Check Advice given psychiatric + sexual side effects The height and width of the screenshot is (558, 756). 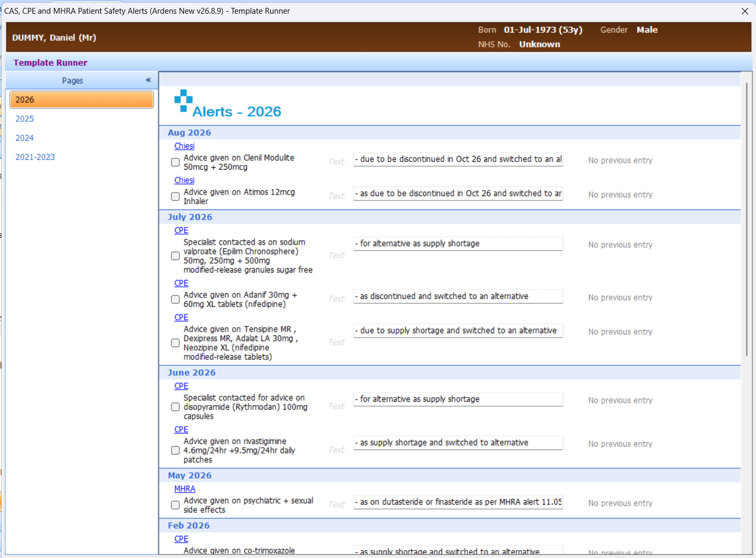tap(175, 505)
